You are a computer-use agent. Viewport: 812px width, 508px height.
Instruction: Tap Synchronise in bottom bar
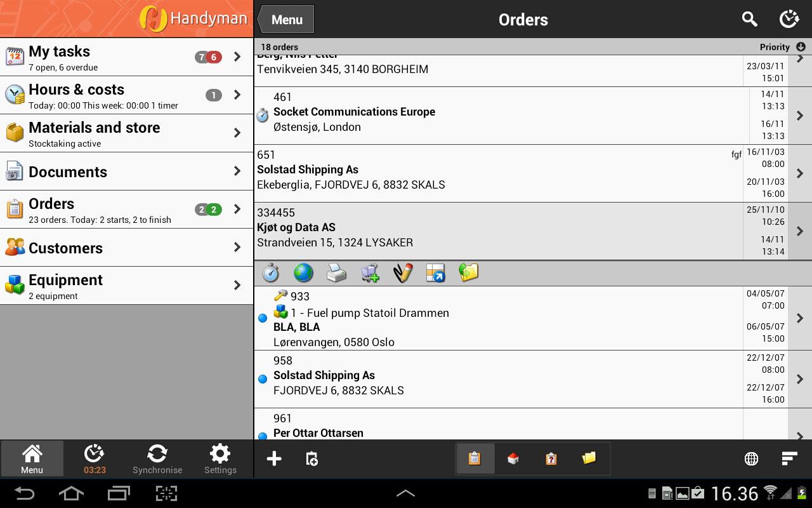(157, 459)
